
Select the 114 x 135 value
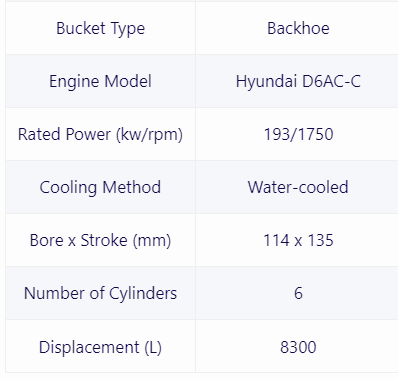(298, 240)
